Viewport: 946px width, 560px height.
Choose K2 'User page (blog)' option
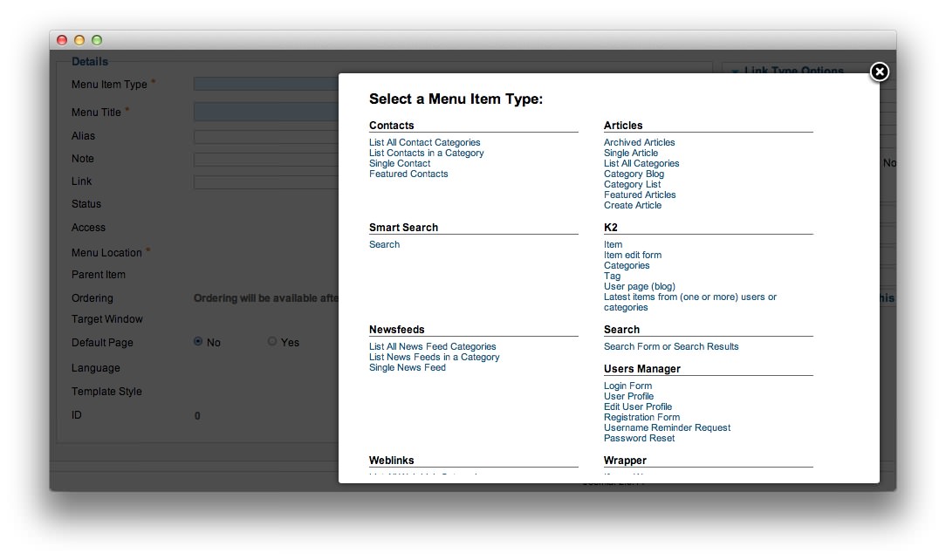pos(639,287)
